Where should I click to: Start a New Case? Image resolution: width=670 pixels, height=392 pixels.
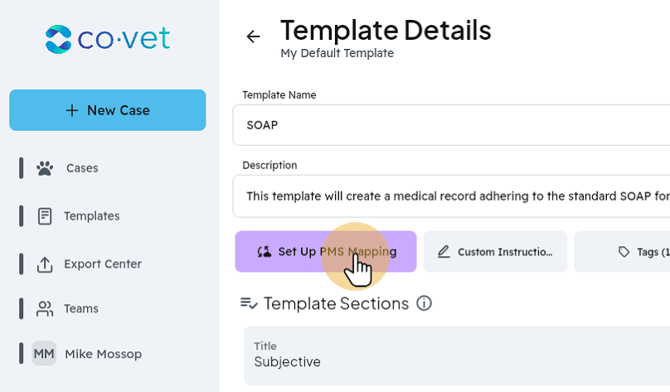point(108,110)
